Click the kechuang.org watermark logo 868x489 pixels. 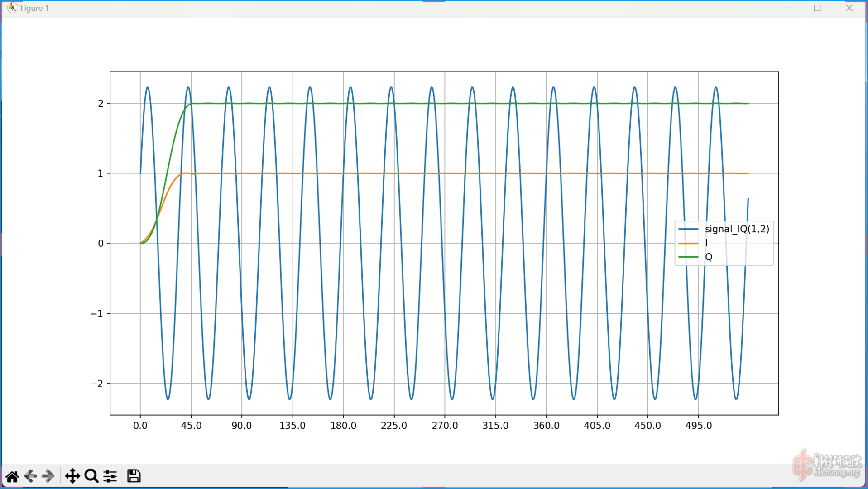(827, 465)
